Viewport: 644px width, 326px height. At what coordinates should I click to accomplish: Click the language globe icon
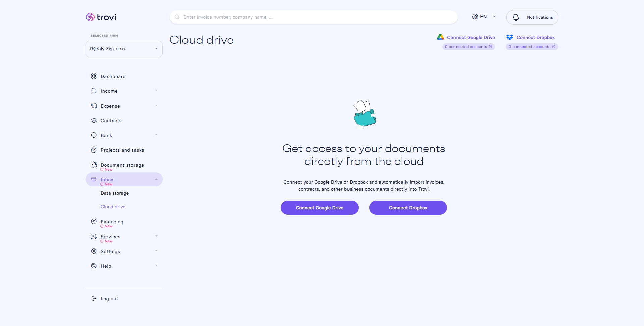coord(475,17)
